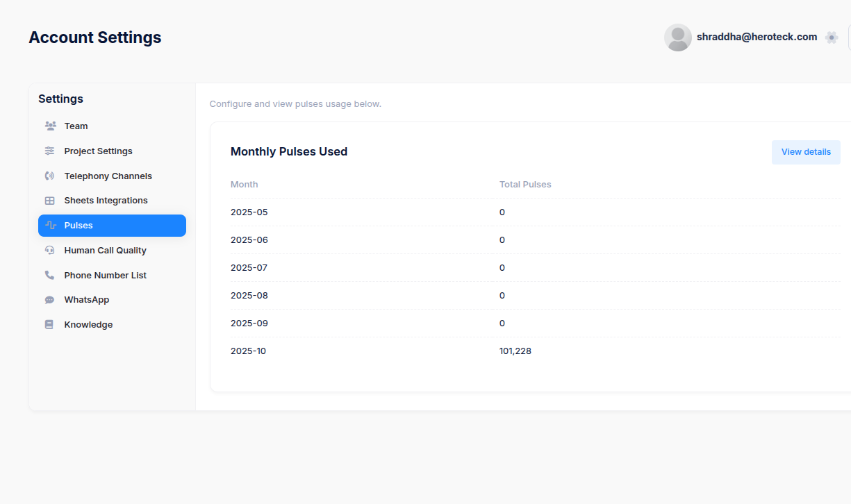Click the Knowledge book icon

[x=49, y=324]
